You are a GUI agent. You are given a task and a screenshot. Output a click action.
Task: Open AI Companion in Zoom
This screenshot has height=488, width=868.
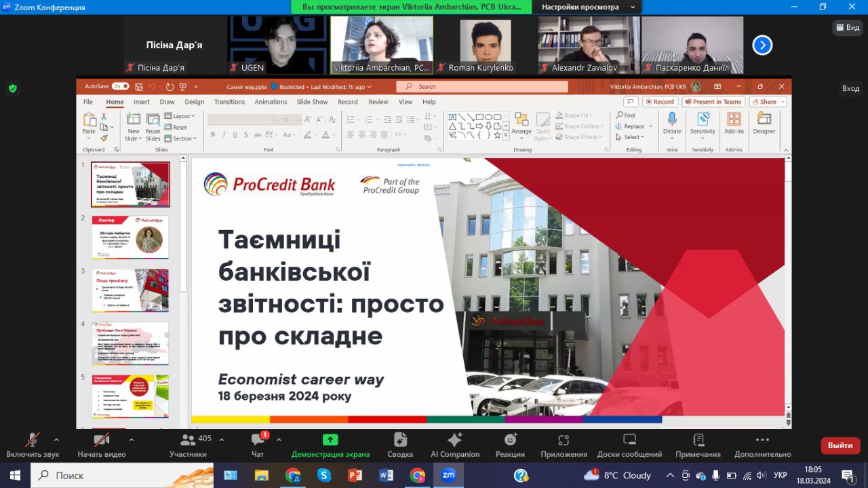(455, 445)
